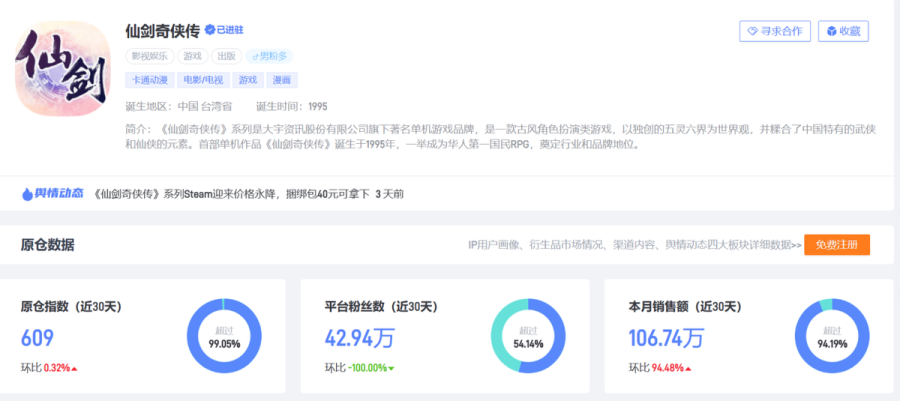Screen dimensions: 900x401
Task: Click the IP用户画像 detailed data link text
Action: click(x=634, y=245)
